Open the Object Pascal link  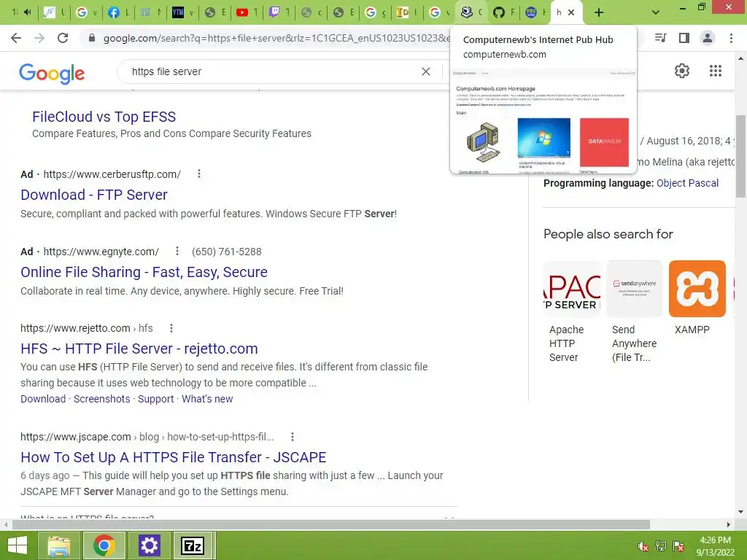click(687, 183)
